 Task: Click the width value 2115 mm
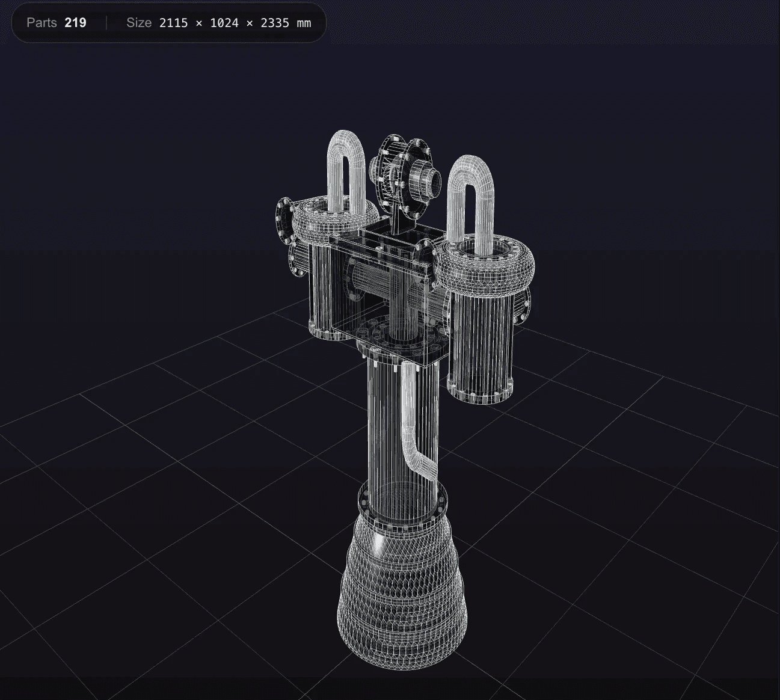(x=174, y=23)
